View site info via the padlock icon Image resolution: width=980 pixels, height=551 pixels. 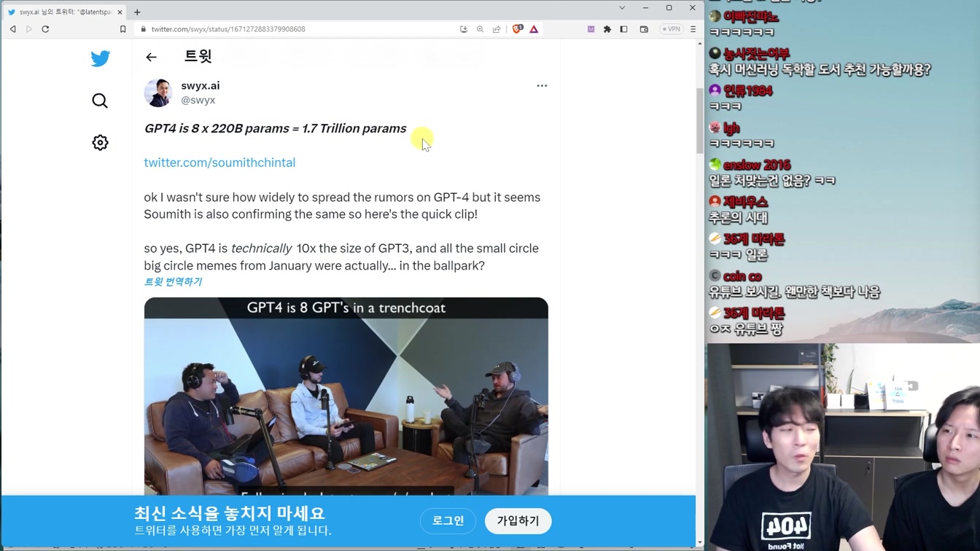[143, 29]
